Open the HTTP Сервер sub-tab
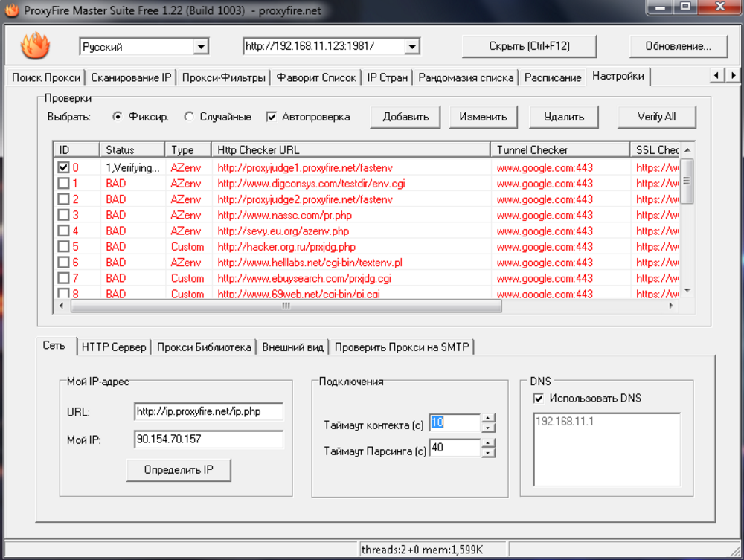 (114, 347)
